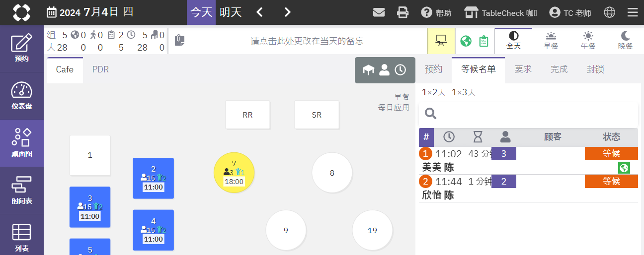Open 预约 in the left sidebar
Image resolution: width=644 pixels, height=255 pixels.
pos(22,48)
